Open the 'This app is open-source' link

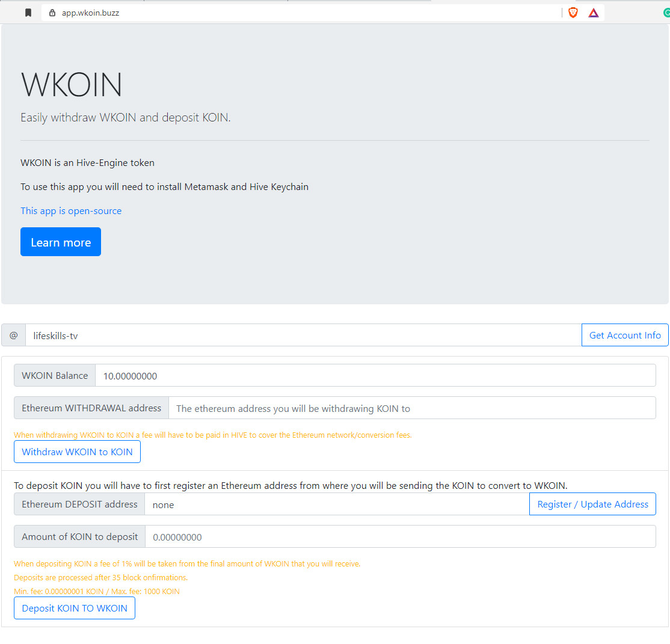[71, 210]
